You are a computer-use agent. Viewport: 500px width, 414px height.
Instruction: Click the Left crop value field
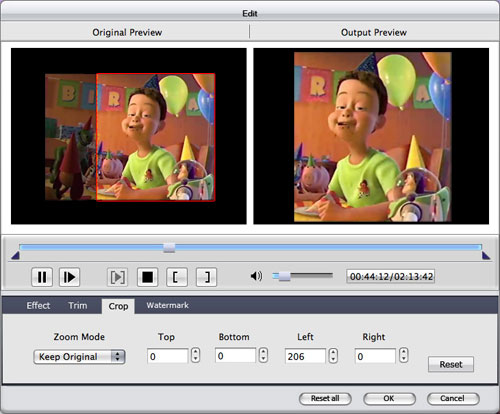(305, 356)
